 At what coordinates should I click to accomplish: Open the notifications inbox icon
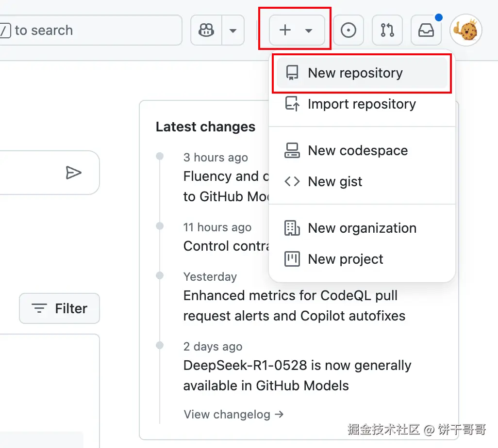click(426, 31)
